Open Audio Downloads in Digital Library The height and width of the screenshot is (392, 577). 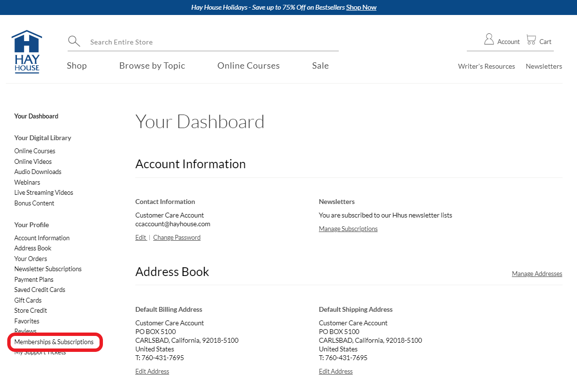point(38,172)
